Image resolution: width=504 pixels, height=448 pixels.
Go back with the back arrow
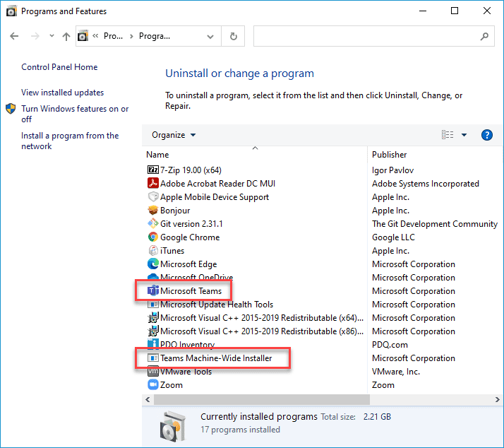(x=14, y=36)
